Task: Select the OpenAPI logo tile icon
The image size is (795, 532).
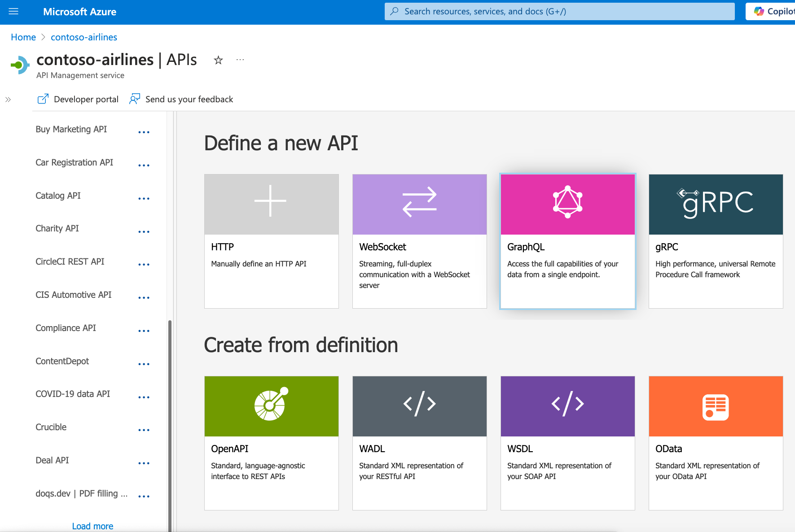Action: [271, 404]
